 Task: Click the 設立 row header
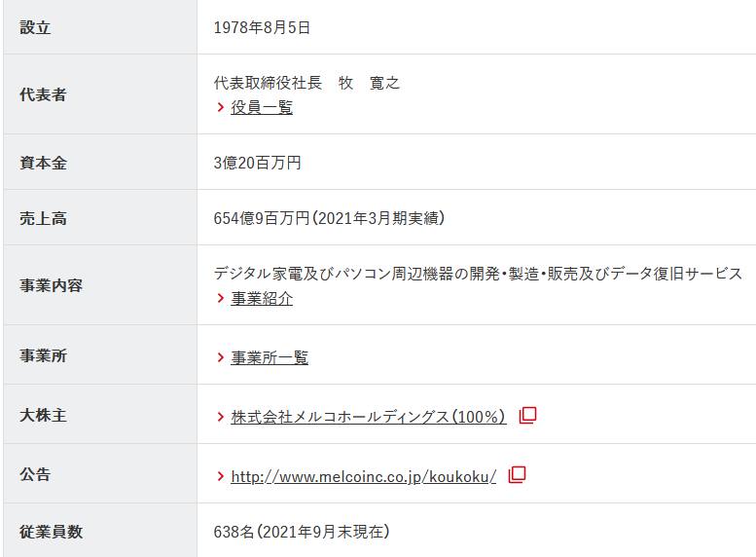tap(35, 27)
